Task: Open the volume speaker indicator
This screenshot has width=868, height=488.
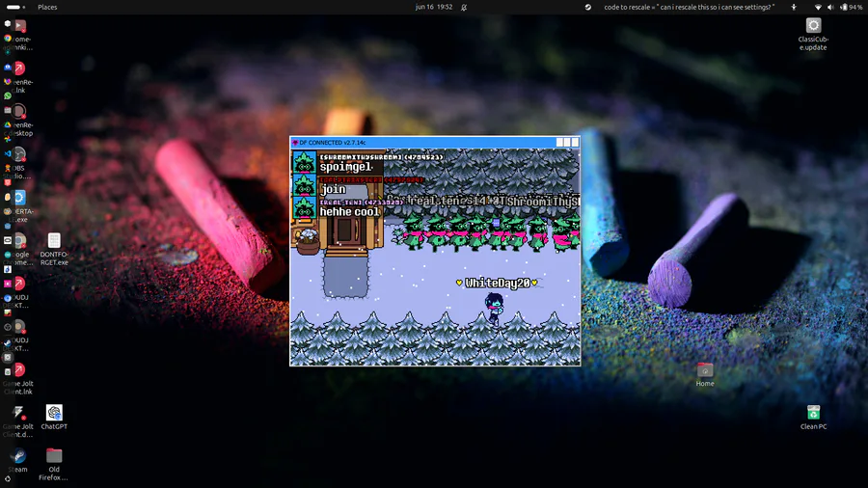Action: [830, 7]
